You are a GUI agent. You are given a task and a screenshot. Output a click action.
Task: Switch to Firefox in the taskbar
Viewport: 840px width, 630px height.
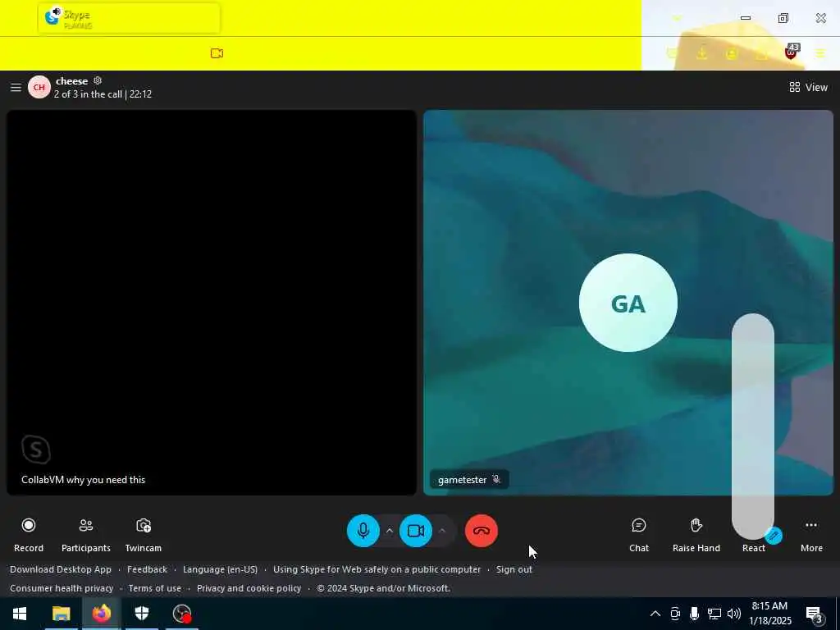(x=101, y=614)
